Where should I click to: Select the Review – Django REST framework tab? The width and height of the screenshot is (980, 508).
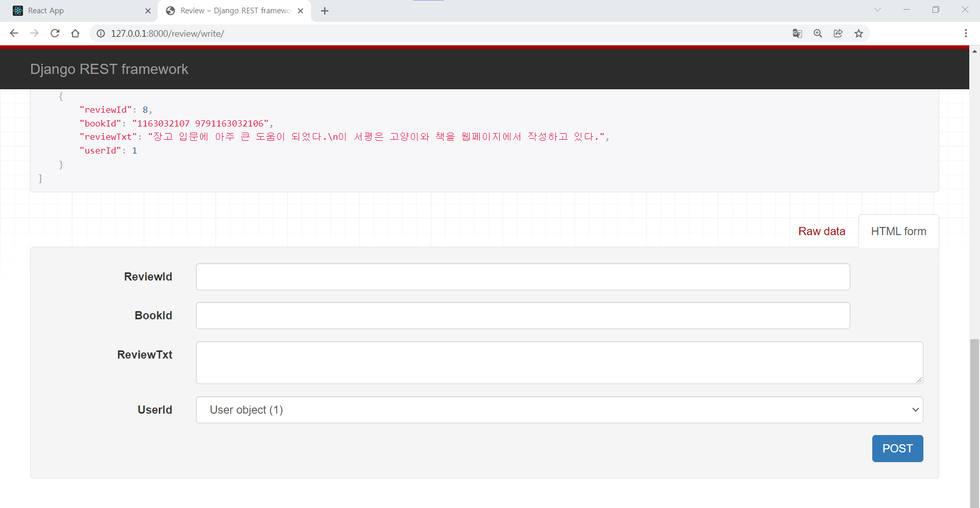(x=235, y=11)
